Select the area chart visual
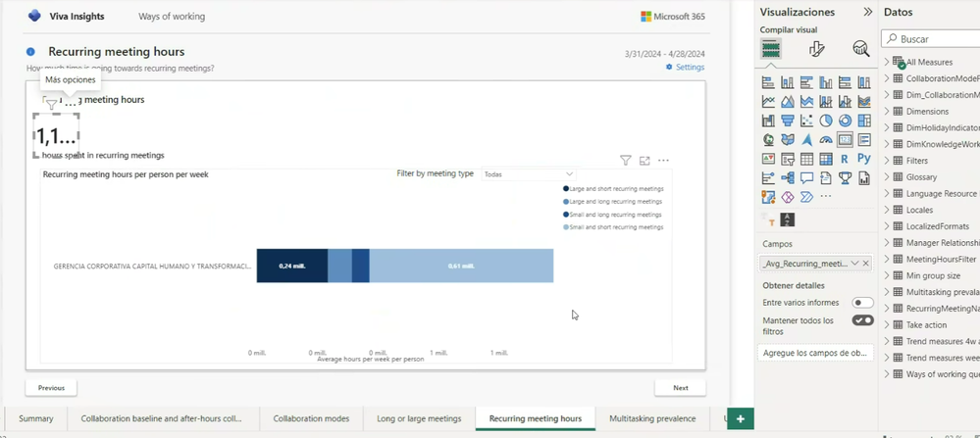The height and width of the screenshot is (438, 980). [788, 101]
